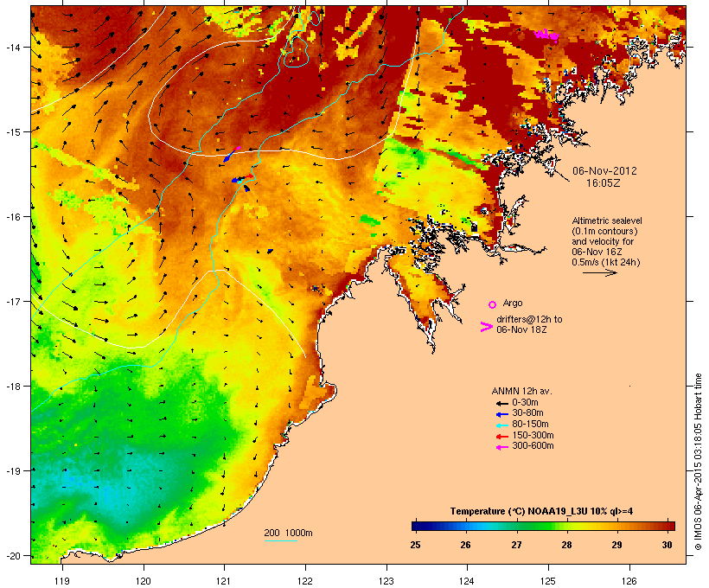
Task: Click the '300-600m' depth label
Action: pos(533,446)
